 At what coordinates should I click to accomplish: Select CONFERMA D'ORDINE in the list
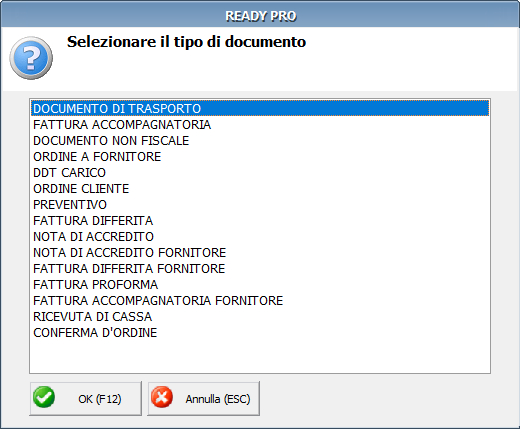tap(260, 333)
